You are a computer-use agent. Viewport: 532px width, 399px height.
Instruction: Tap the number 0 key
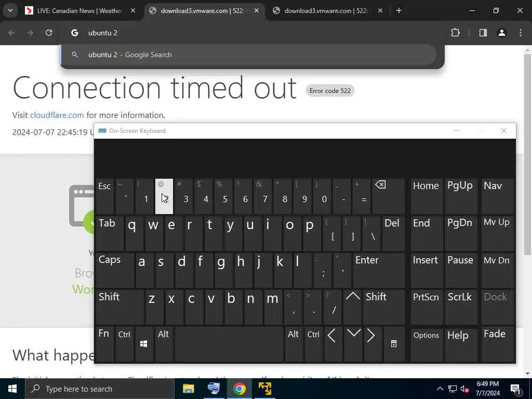tap(323, 196)
